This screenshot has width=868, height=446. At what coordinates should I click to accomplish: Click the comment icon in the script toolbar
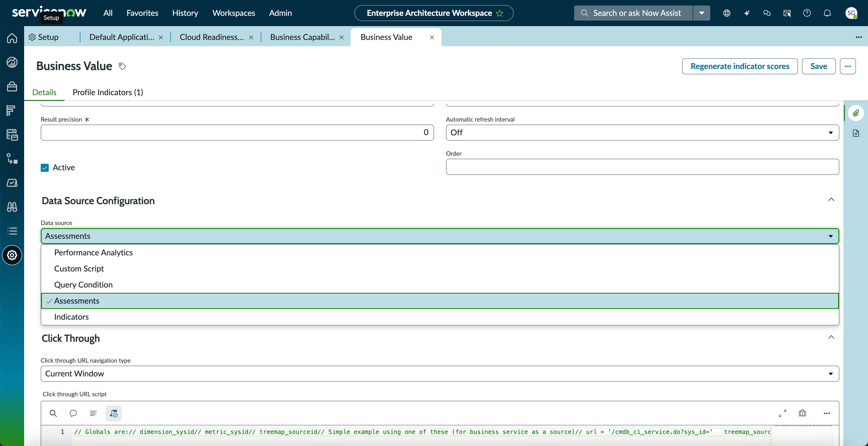(73, 413)
